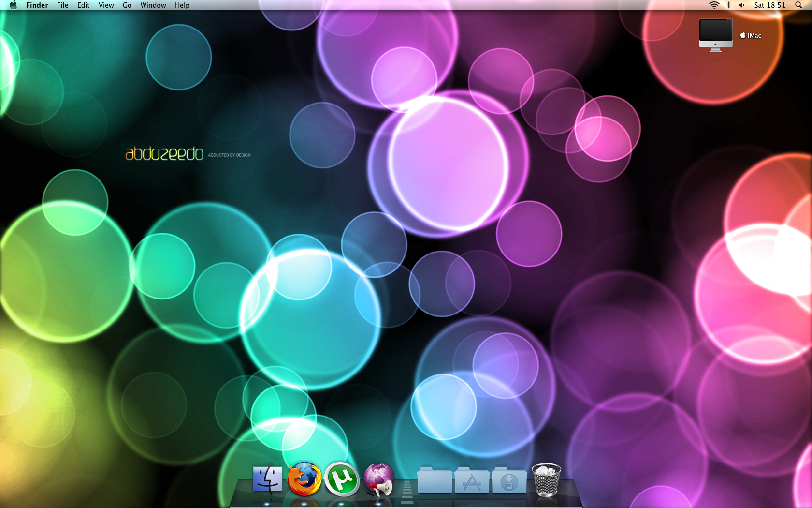812x508 pixels.
Task: Show the Wi-Fi status menu
Action: point(714,5)
